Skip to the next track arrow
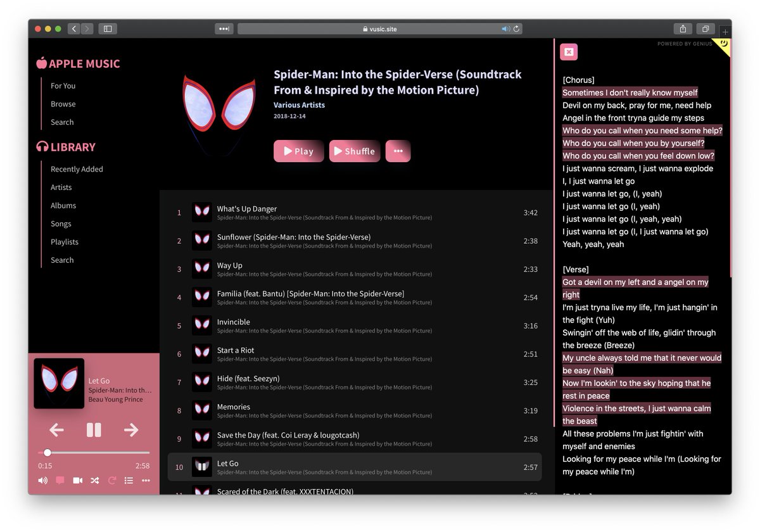The height and width of the screenshot is (532, 760). pos(131,430)
